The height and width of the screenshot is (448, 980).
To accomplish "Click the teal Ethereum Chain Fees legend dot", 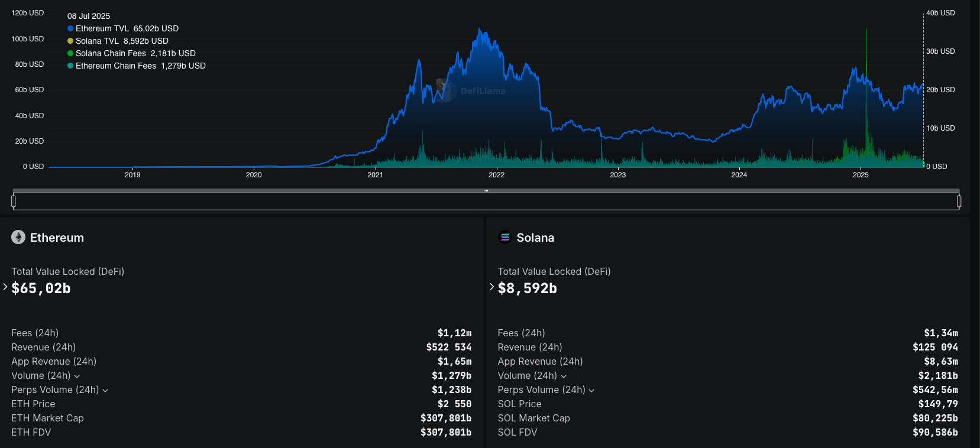I will 70,66.
